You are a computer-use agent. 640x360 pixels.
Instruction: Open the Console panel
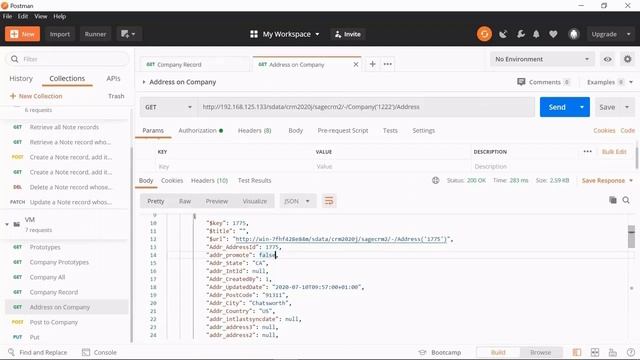[x=99, y=352]
